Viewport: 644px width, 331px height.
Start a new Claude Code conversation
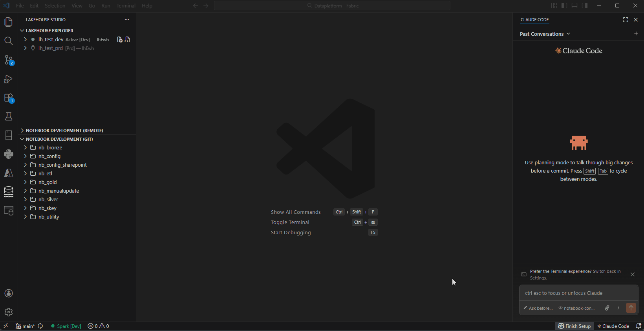[x=636, y=34]
